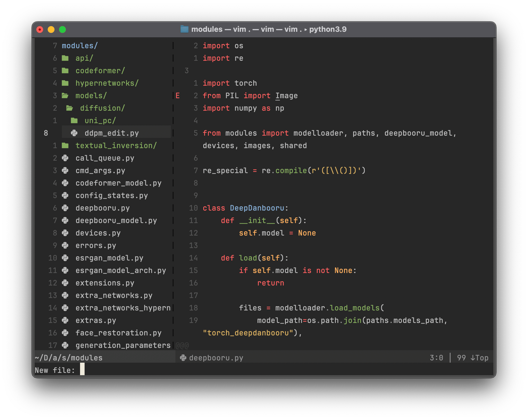
Task: Open esrgan_model.py from the file tree
Action: point(109,258)
